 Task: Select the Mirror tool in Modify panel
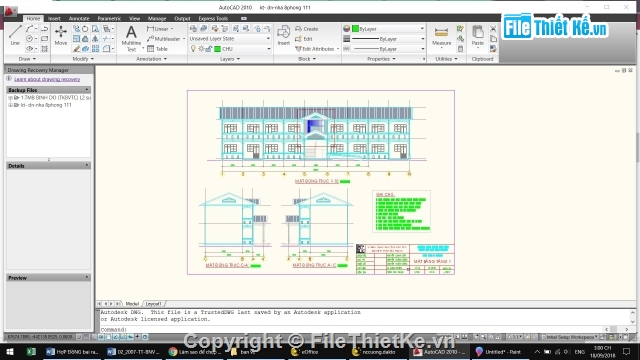(x=95, y=39)
